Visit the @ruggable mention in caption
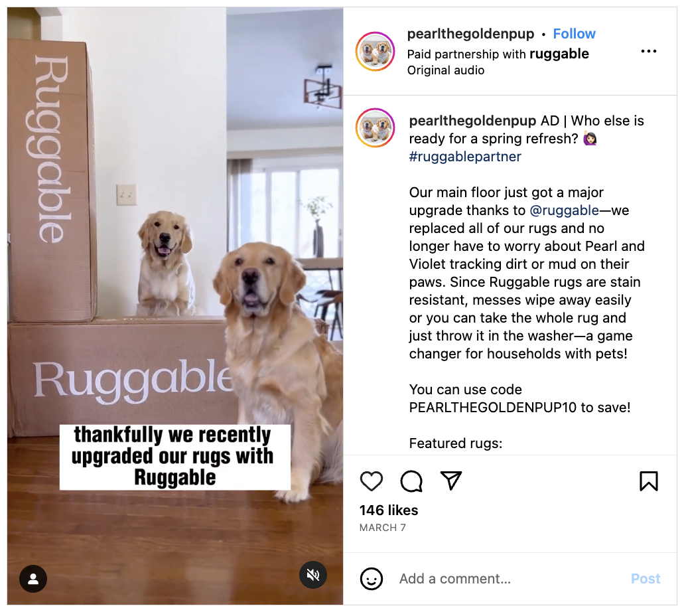This screenshot has height=616, width=686. click(565, 210)
